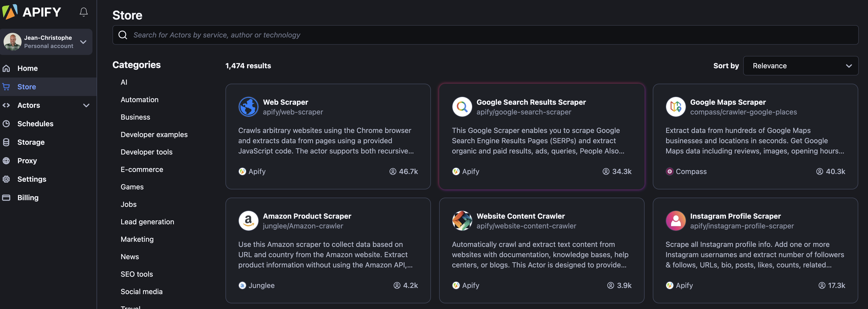Screen dimensions: 868x309
Task: Click Google Maps Scraper icon
Action: (x=675, y=107)
